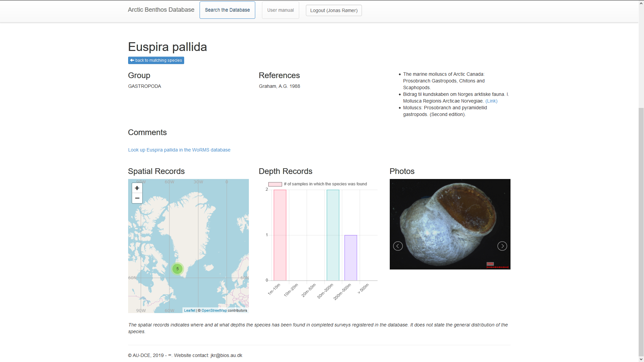Open the User manual tab
The width and height of the screenshot is (644, 362).
pos(280,10)
